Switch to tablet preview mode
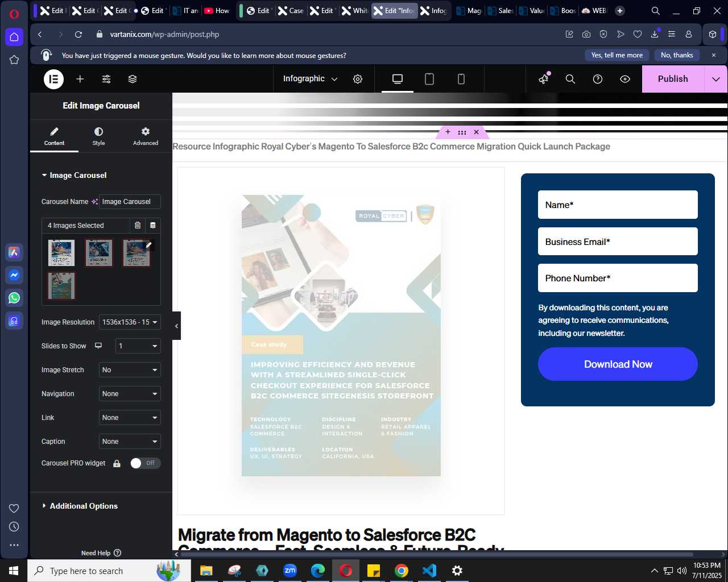 pyautogui.click(x=429, y=79)
